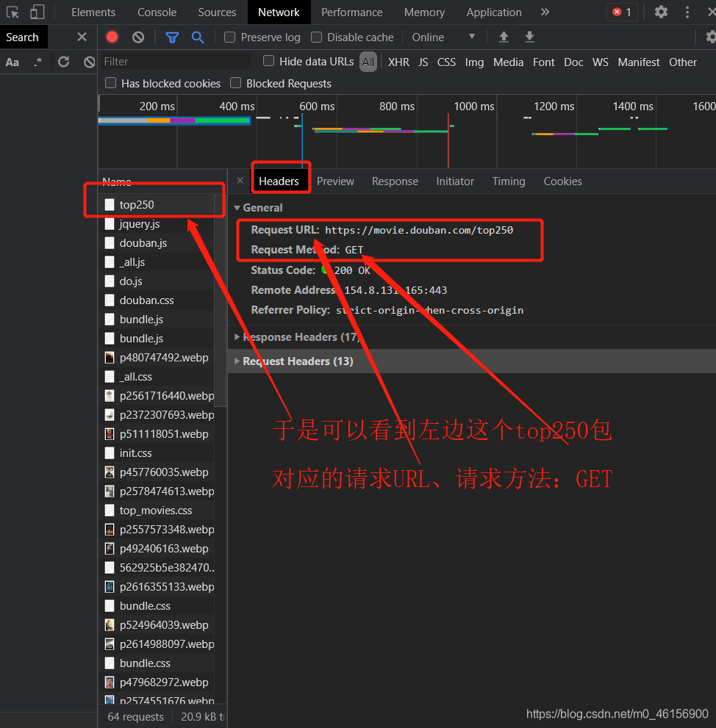Click the p511118051.webp thumbnail icon
Image resolution: width=716 pixels, height=728 pixels.
110,433
